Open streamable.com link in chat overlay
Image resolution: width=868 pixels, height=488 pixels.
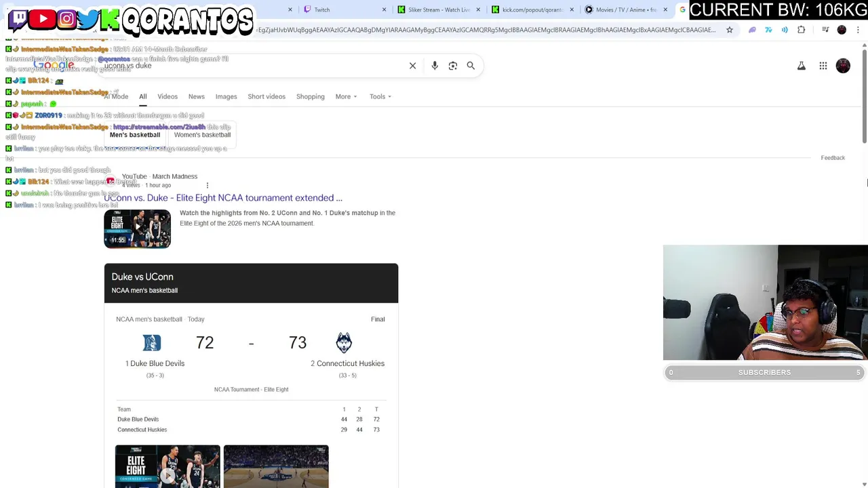(x=159, y=127)
